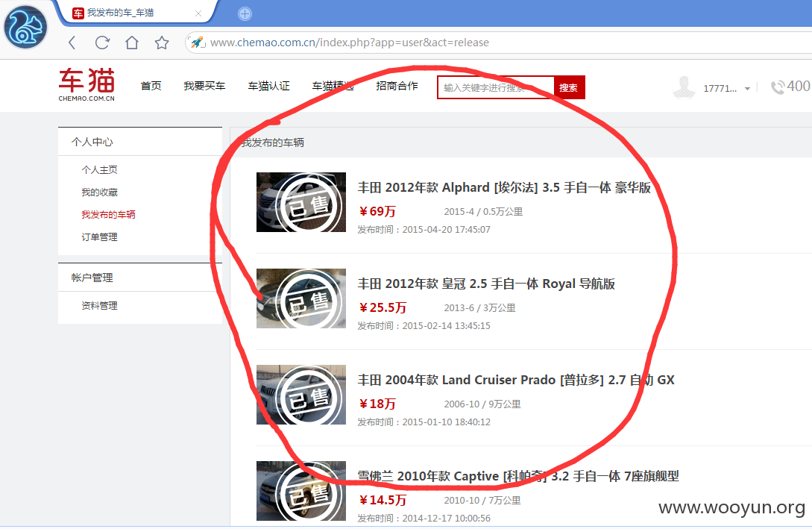Reload the page with refresh icon

click(x=102, y=43)
